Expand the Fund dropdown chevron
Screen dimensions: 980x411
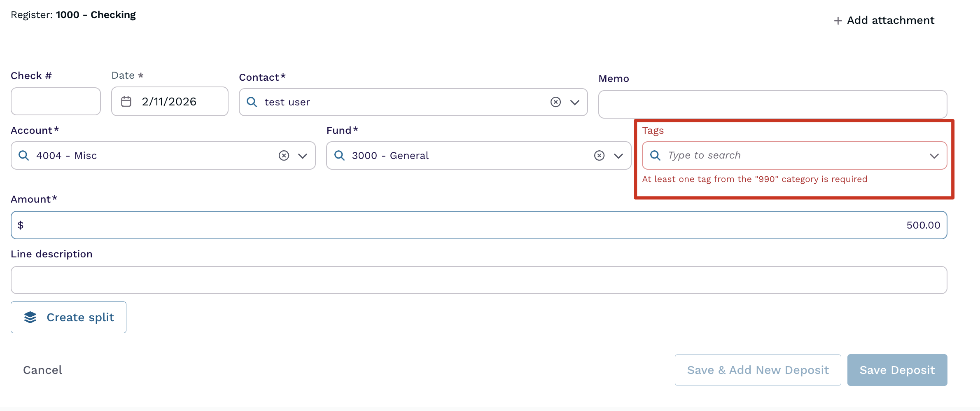pos(618,156)
